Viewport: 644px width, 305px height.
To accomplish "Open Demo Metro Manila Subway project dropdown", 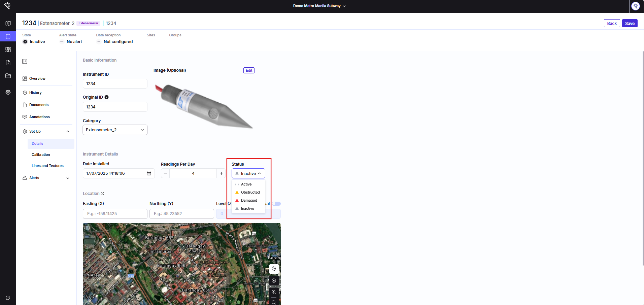I will [319, 6].
